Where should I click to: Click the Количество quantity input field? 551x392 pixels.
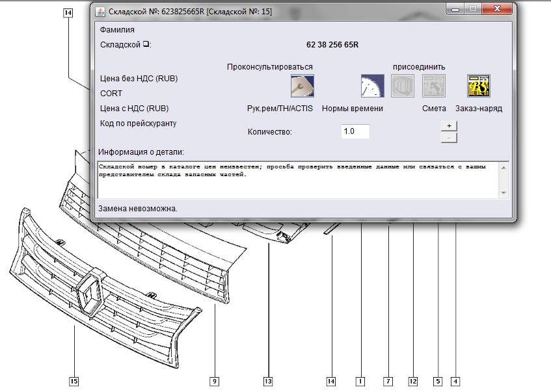355,131
